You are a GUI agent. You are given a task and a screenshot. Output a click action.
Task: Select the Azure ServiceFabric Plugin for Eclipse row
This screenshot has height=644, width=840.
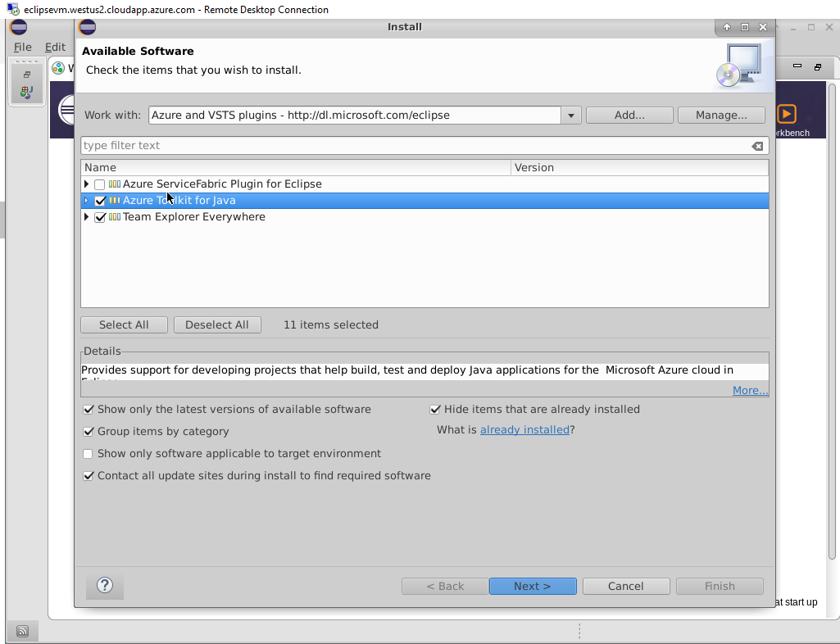coord(425,184)
